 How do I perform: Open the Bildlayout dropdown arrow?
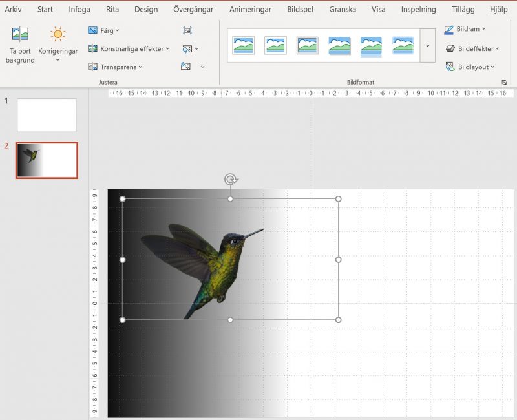[x=492, y=67]
